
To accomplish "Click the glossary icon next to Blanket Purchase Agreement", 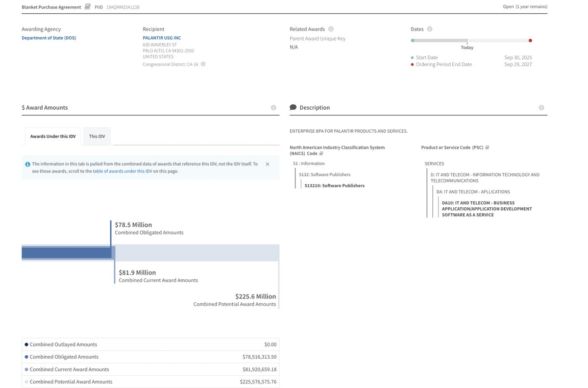I will 88,7.
